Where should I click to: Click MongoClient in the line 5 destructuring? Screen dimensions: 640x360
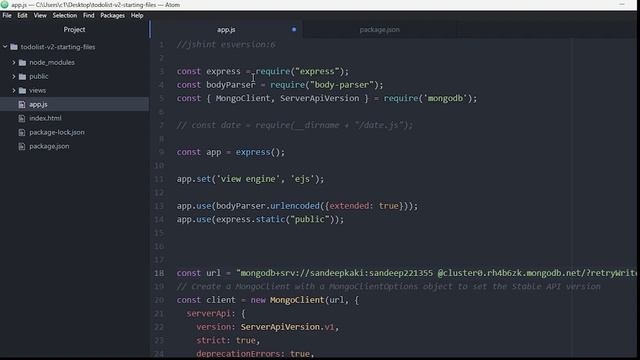coord(243,98)
